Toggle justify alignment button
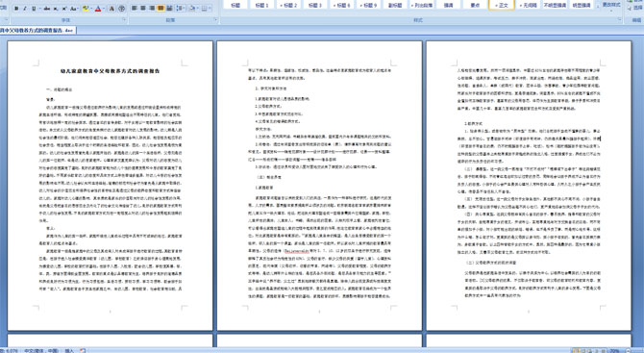Image resolution: width=644 pixels, height=353 pixels. pos(161,9)
